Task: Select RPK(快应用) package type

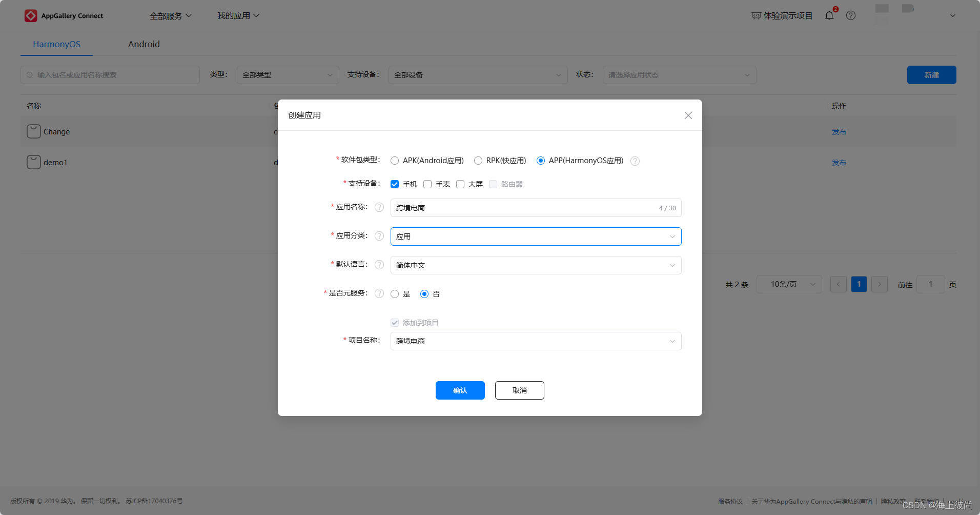Action: 478,161
